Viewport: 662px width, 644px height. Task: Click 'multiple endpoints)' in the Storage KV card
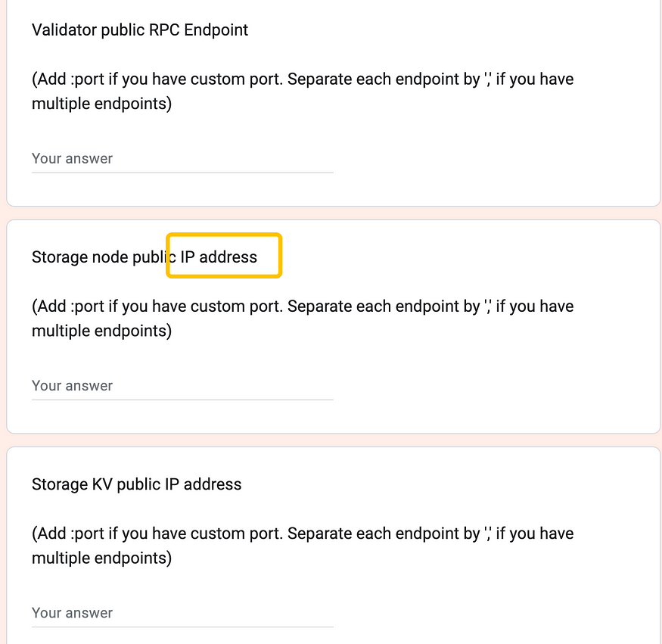tap(101, 558)
